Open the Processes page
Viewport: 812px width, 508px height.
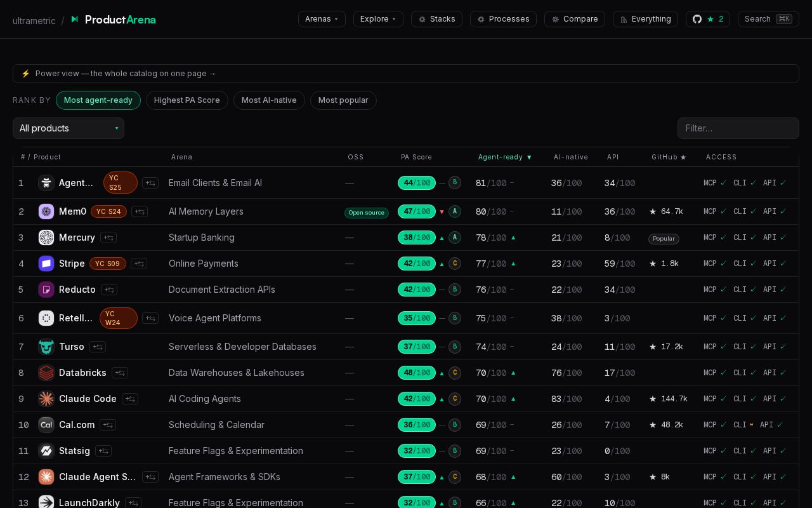click(x=503, y=19)
